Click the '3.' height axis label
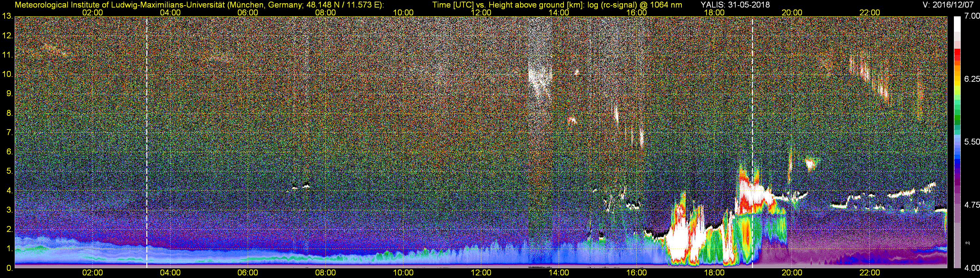The width and height of the screenshot is (980, 278). pos(9,210)
